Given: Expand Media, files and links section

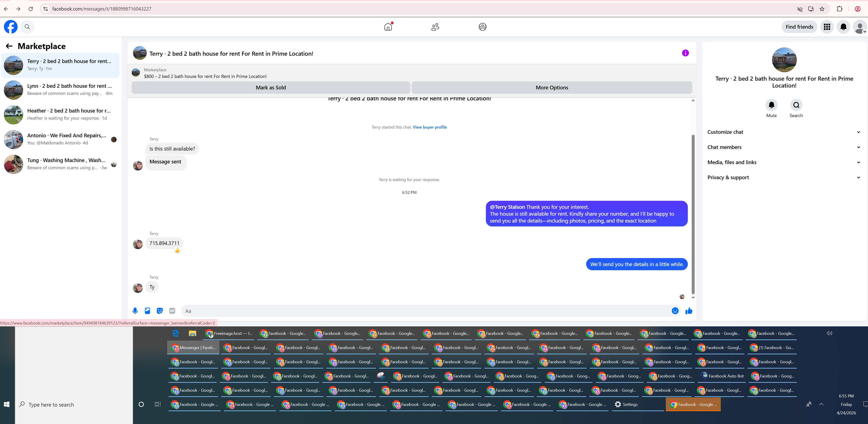Looking at the screenshot, I should (x=784, y=162).
